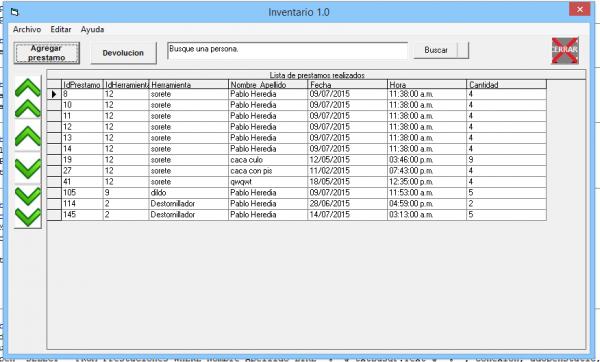This screenshot has width=600, height=362.
Task: Click the date cell 14/07/2015
Action: point(347,215)
